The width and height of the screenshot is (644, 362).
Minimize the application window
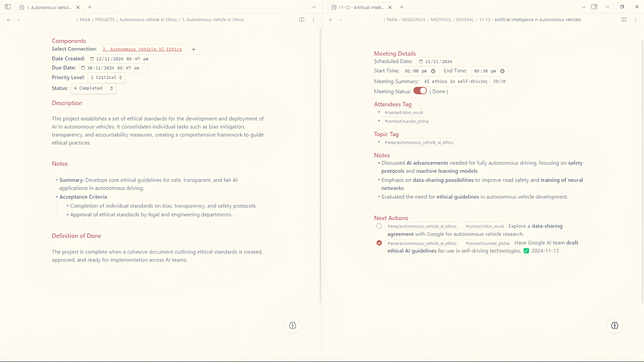[x=607, y=7]
